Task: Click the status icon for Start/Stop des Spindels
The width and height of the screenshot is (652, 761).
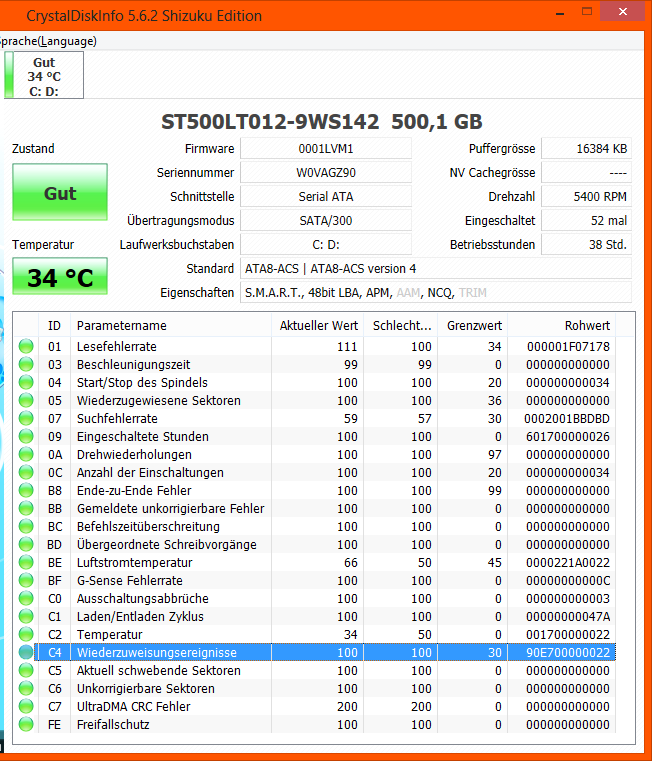Action: click(26, 382)
